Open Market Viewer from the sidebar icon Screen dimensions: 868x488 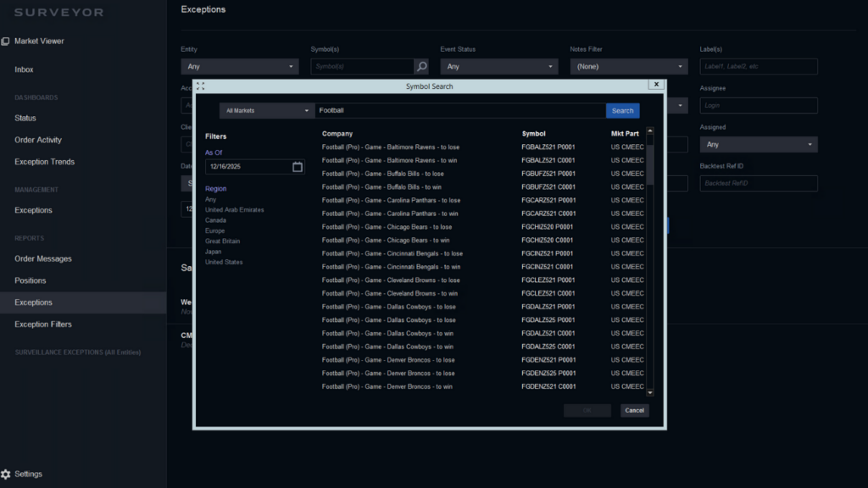(x=5, y=42)
